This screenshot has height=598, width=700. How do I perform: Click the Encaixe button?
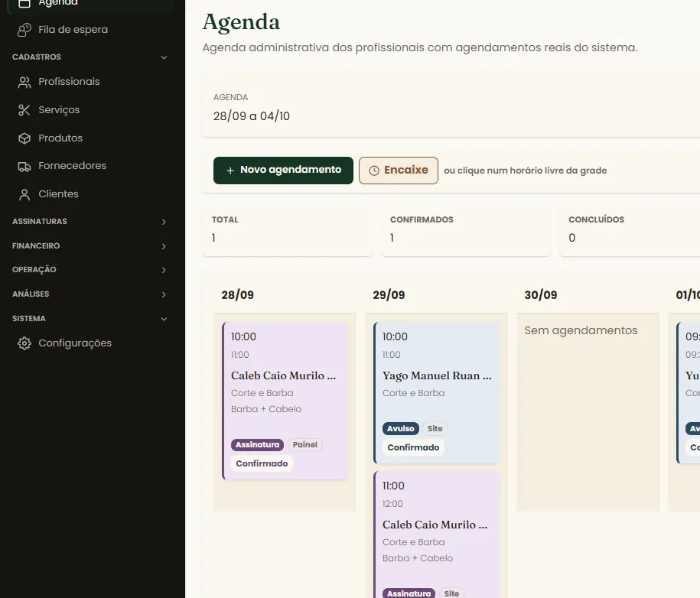[x=399, y=170]
